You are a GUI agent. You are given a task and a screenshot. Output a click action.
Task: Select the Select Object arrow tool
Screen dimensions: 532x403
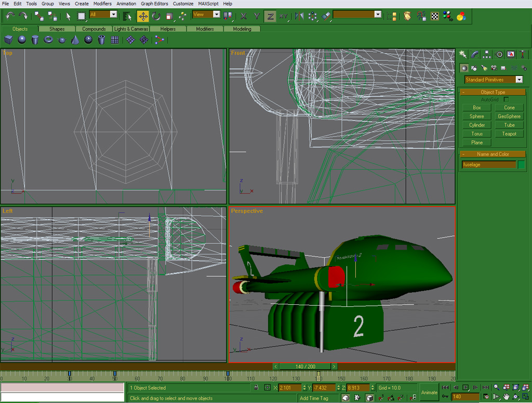(x=68, y=16)
